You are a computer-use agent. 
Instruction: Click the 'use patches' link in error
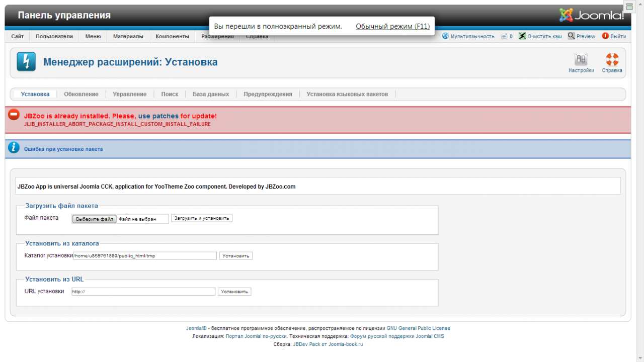tap(158, 116)
